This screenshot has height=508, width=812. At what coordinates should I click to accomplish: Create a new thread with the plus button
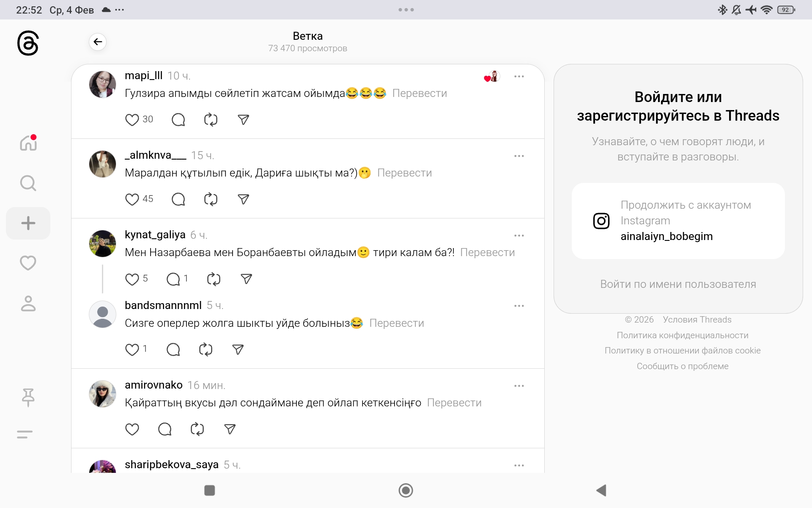28,223
